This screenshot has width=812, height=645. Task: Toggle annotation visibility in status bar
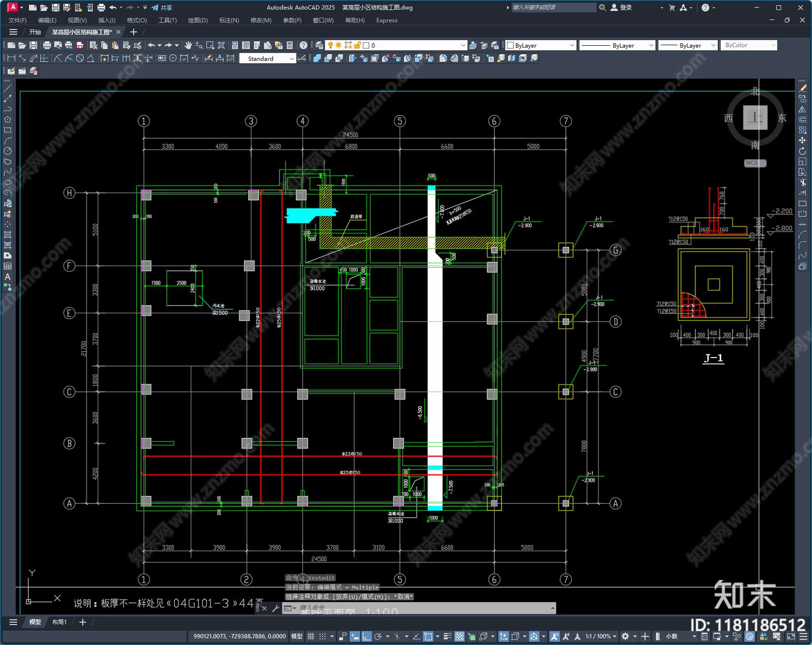click(x=554, y=636)
